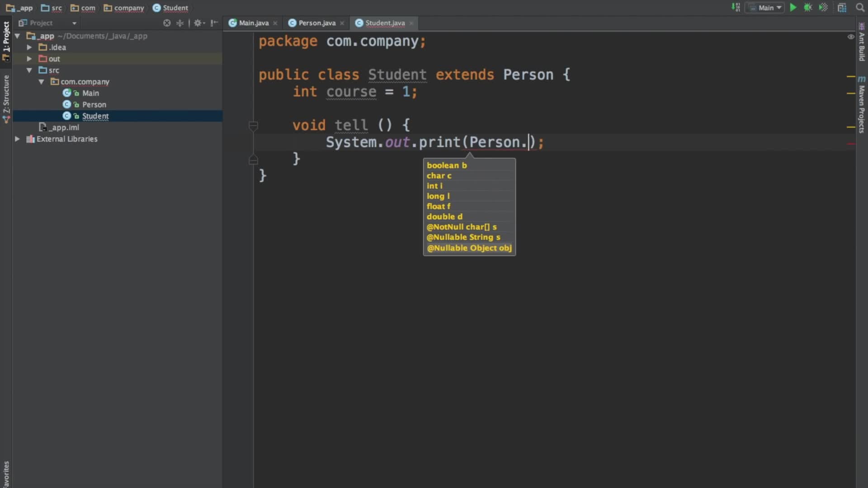Close the Person.java tab
This screenshot has width=868, height=488.
(342, 23)
